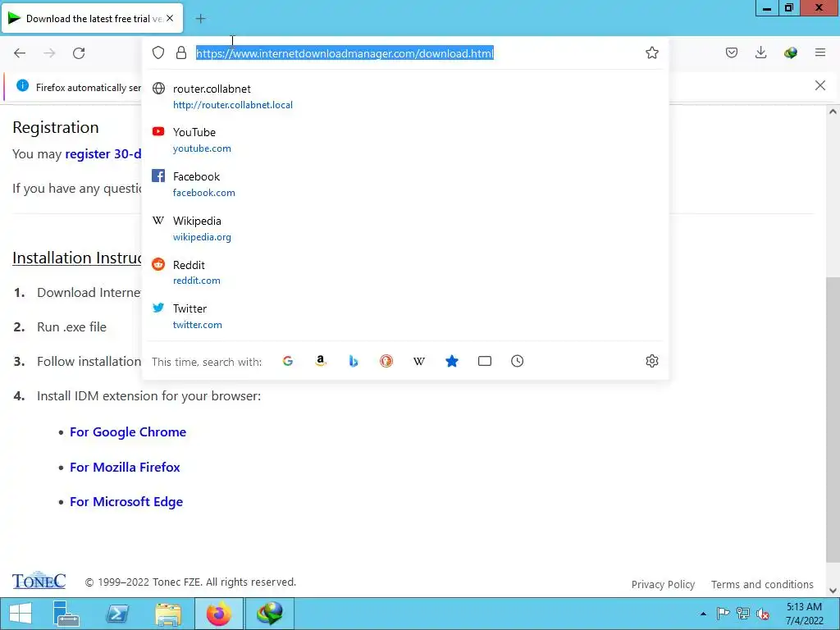Search this time with Amazon
Viewport: 840px width, 630px height.
coord(321,361)
